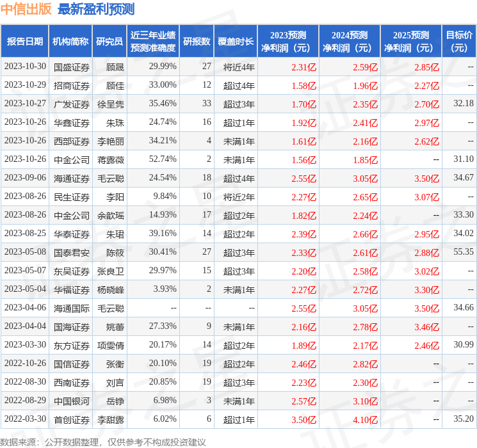Click target price 33.30
The image size is (477, 448).
(x=464, y=215)
